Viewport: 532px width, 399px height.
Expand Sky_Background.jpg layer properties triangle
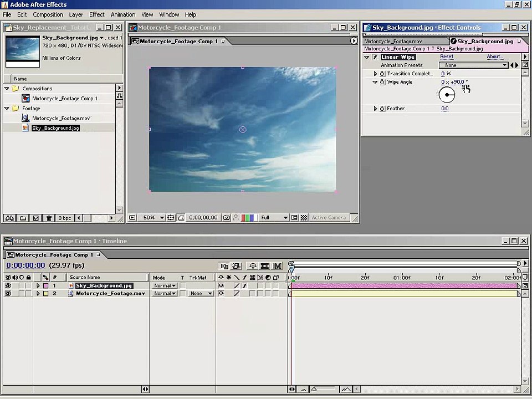(38, 286)
